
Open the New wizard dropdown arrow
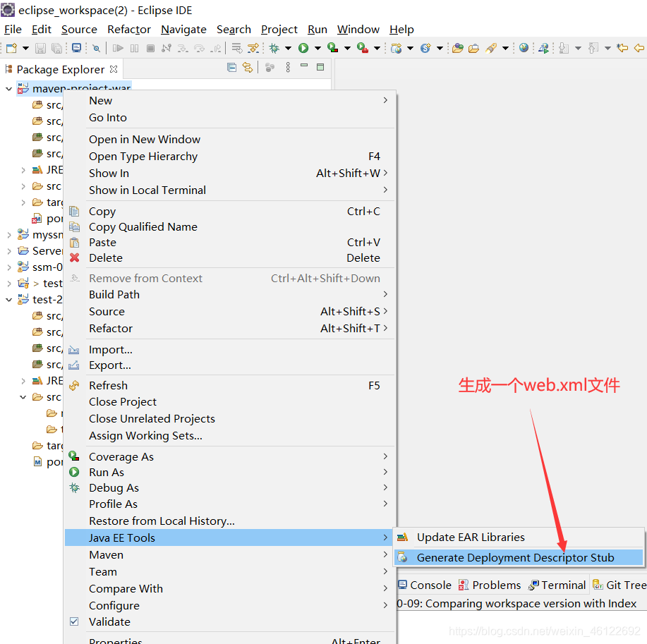25,48
